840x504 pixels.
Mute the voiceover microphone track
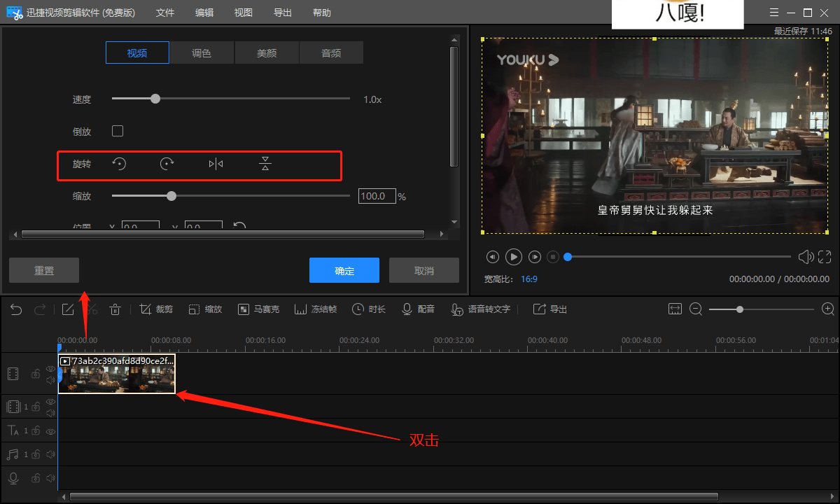tap(50, 478)
